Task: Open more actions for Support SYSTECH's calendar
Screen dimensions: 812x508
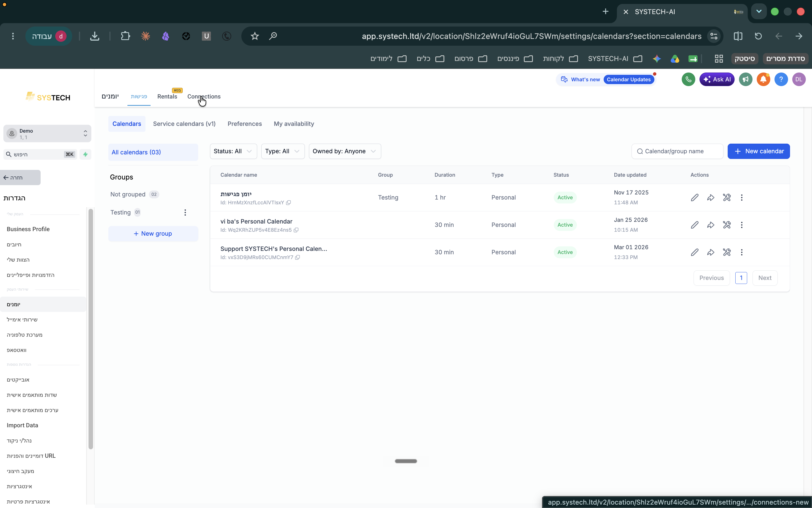Action: point(742,252)
